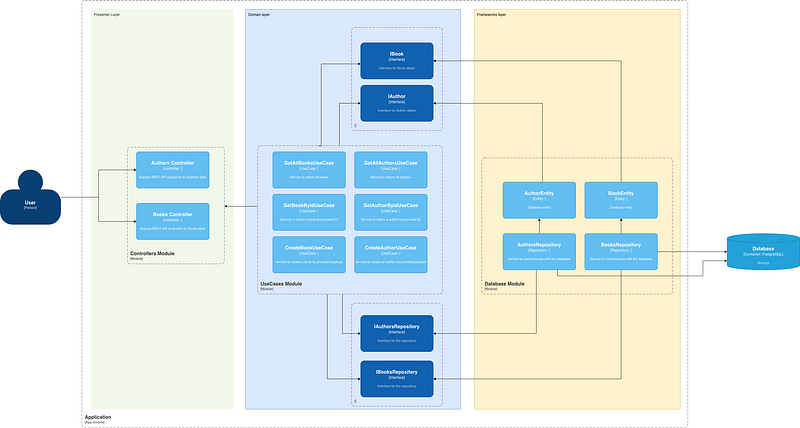The width and height of the screenshot is (800, 428).
Task: Click the GetAllBooksUseCase node
Action: (x=309, y=170)
